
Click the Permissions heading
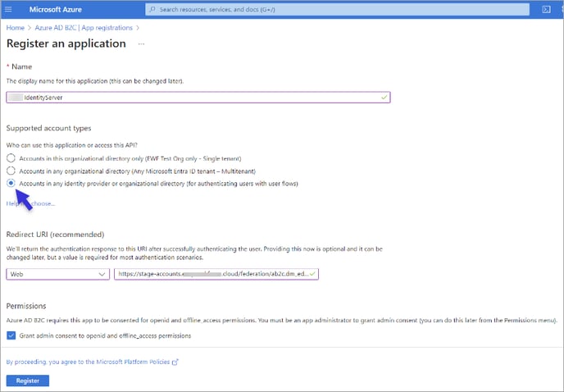(26, 306)
